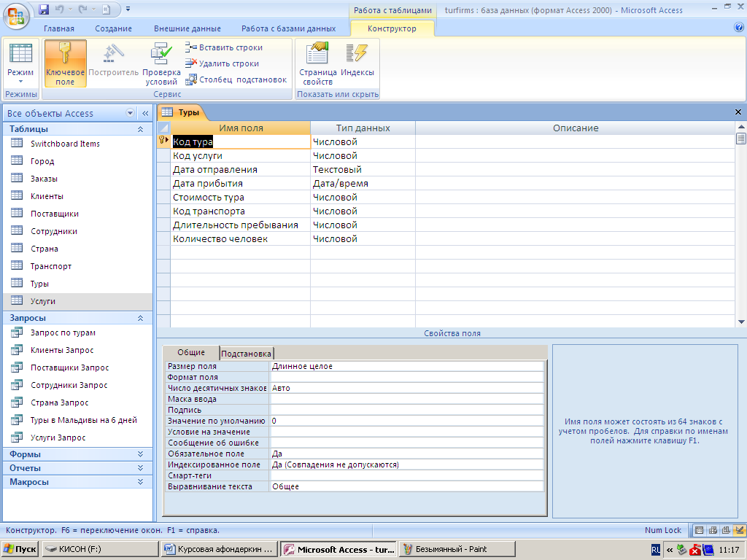
Task: Toggle the Ключевое поле primary key button
Action: pos(65,63)
